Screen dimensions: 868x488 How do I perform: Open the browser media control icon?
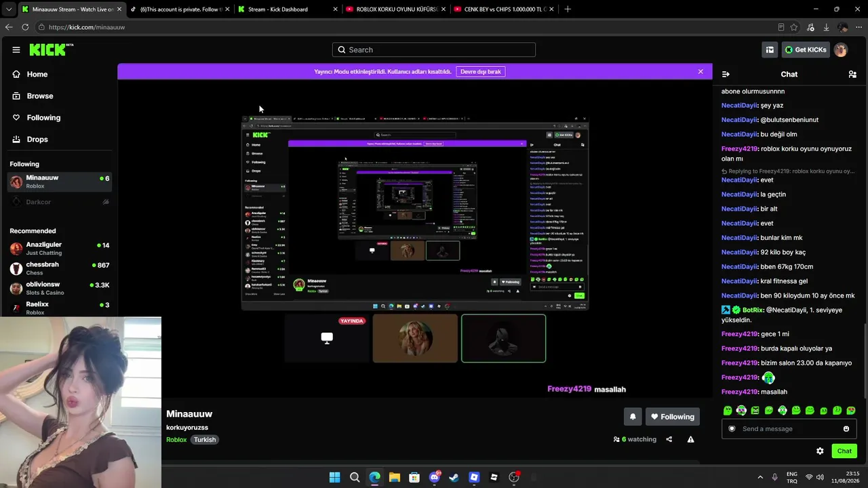(x=810, y=27)
